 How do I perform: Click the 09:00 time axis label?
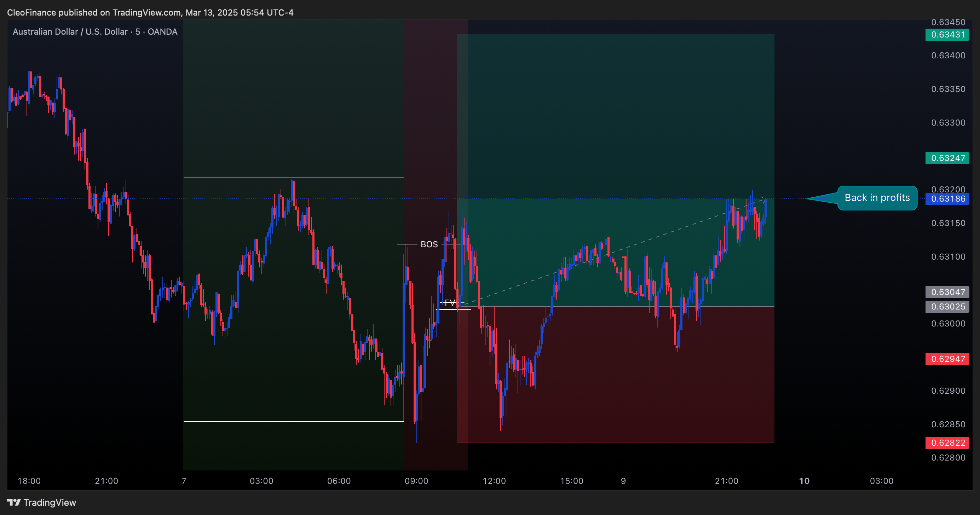(x=416, y=481)
